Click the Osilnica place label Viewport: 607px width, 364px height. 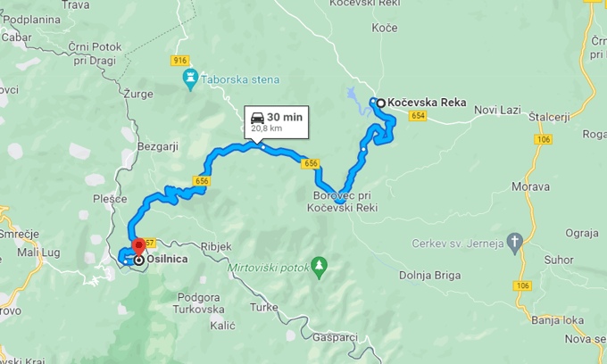coord(167,259)
